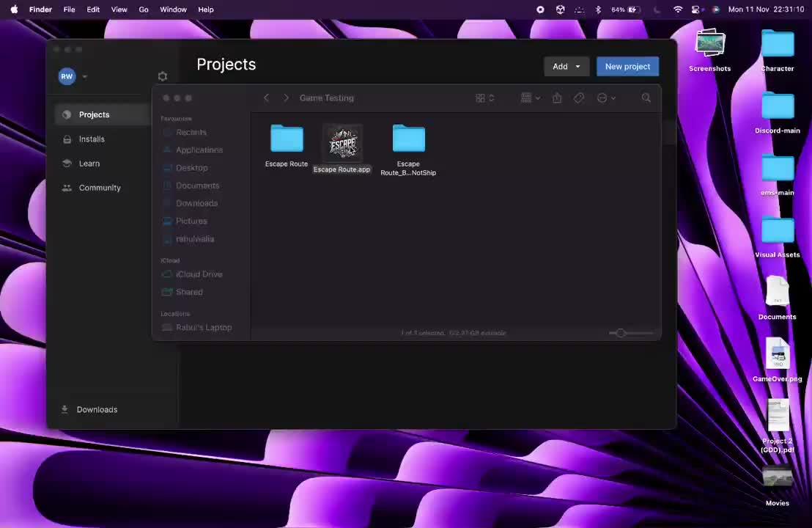This screenshot has width=812, height=528.
Task: Open Finder search with the magnifier icon
Action: point(645,98)
